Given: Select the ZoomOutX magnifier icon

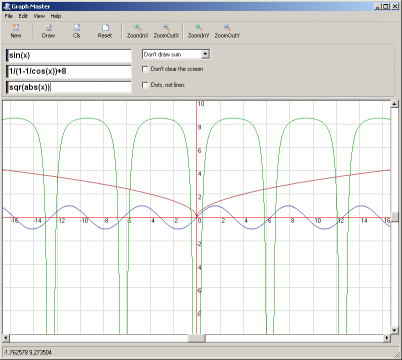Looking at the screenshot, I should point(166,28).
